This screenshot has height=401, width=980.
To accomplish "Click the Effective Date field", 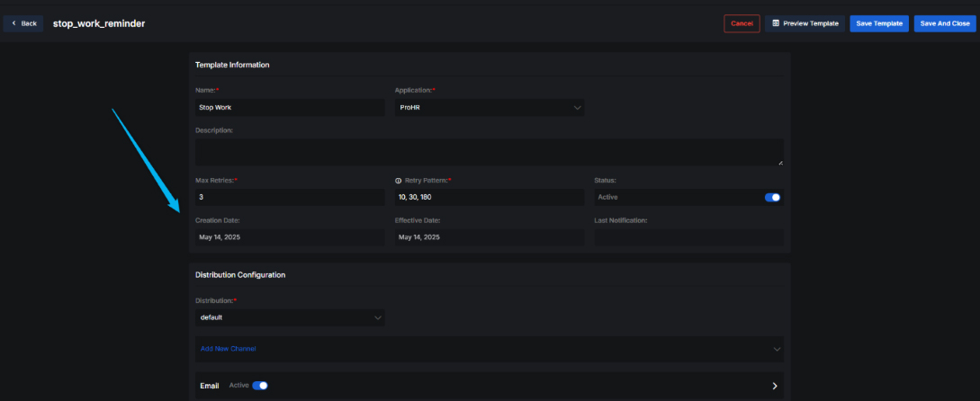I will click(x=489, y=237).
